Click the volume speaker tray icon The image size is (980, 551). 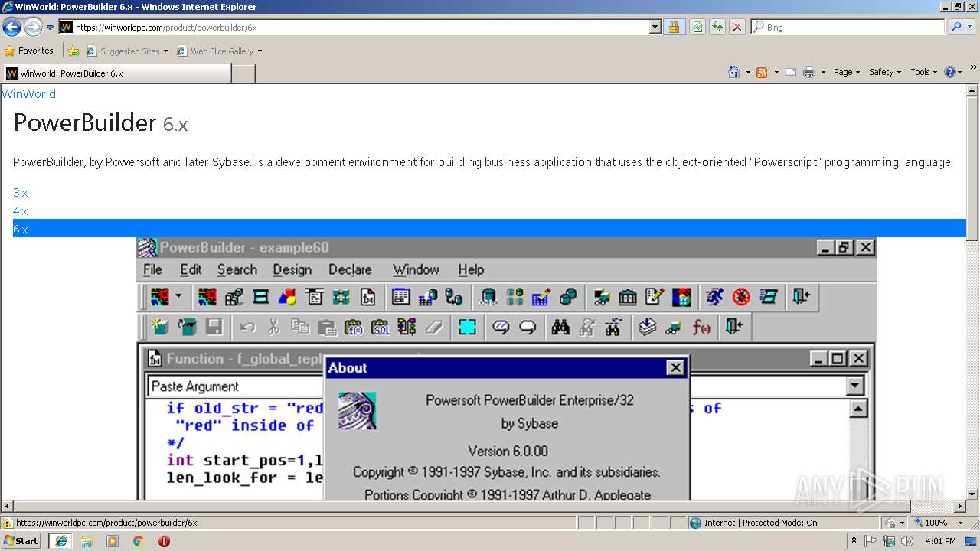click(907, 541)
